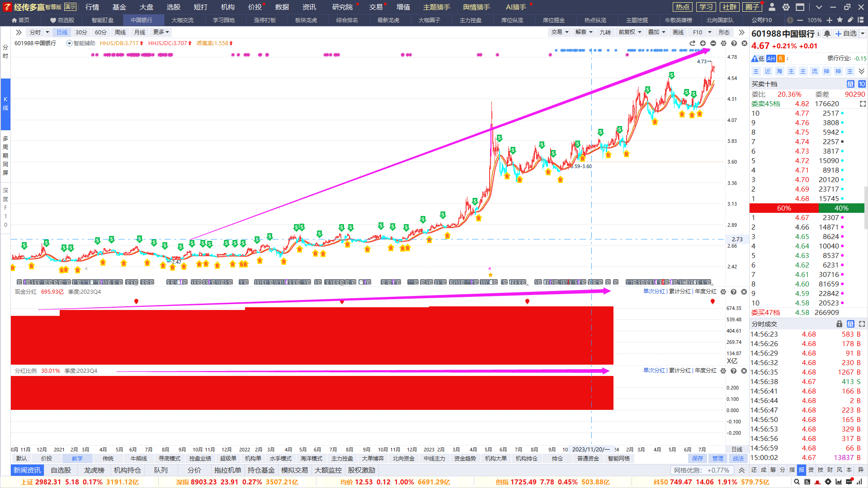This screenshot has height=488, width=868.
Task: Select 单次分红 in 现金分红 panel
Action: coord(654,291)
